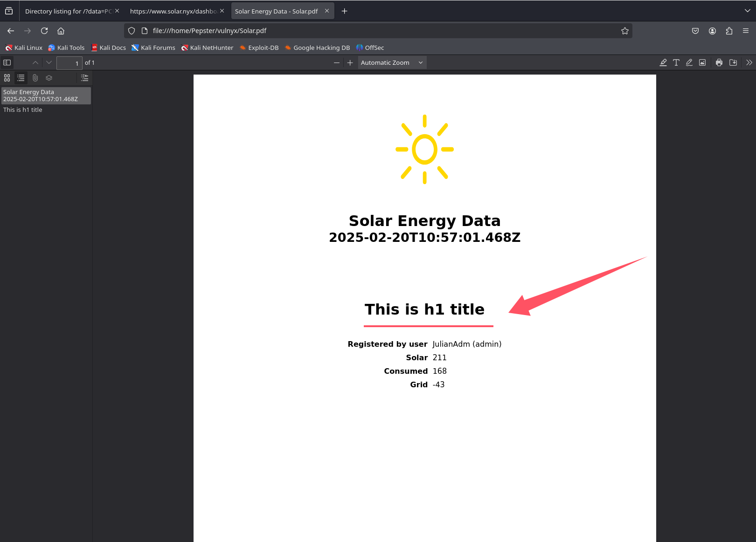Screen dimensions: 756x542
Task: Click the Kali Docs bookmark
Action: [109, 48]
